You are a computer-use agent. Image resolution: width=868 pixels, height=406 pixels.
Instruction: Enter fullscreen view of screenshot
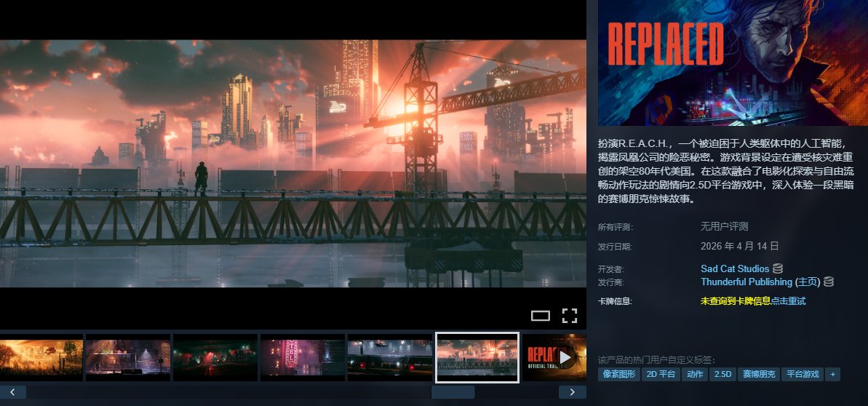(x=570, y=316)
